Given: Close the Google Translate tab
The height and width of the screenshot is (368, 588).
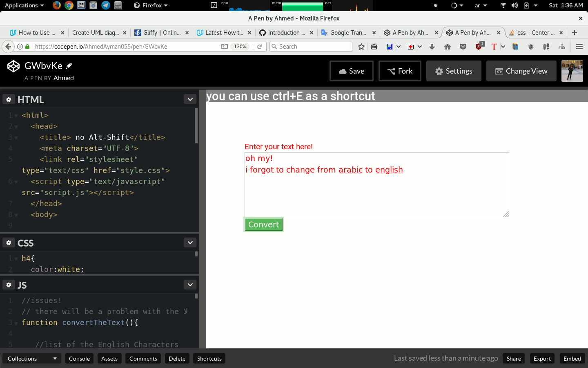Looking at the screenshot, I should tap(374, 33).
